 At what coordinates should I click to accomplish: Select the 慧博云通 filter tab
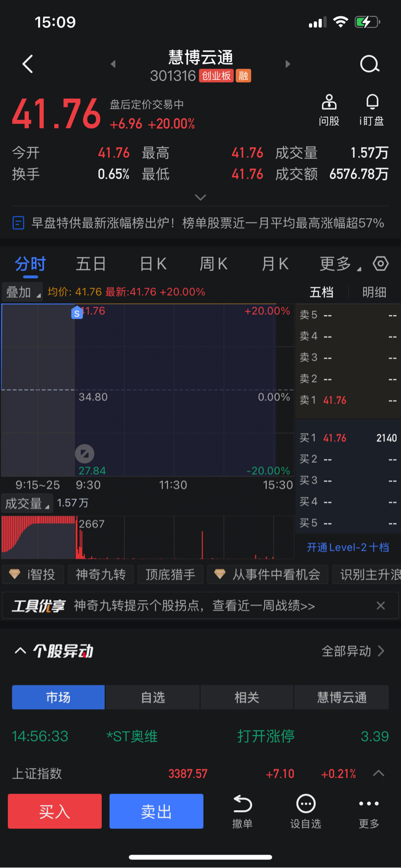(342, 697)
